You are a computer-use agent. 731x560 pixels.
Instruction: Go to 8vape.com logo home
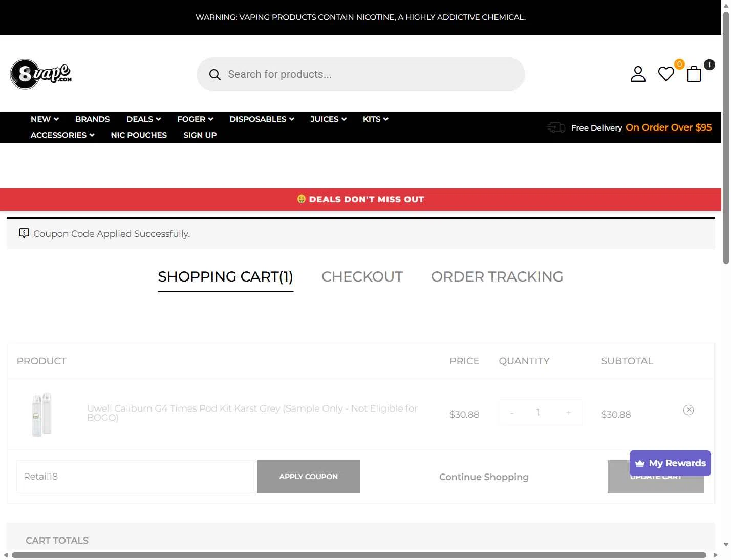[x=41, y=74]
